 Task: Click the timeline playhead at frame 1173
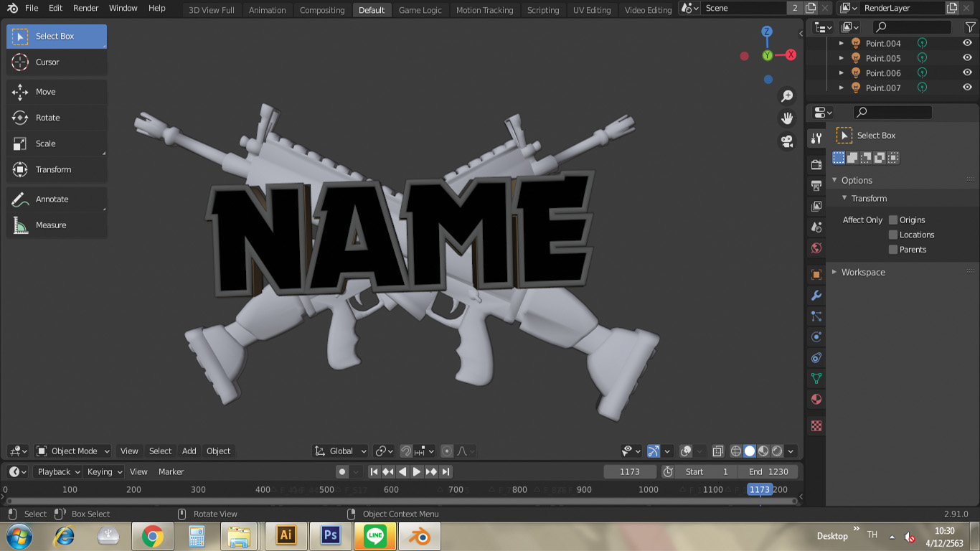[x=759, y=490]
